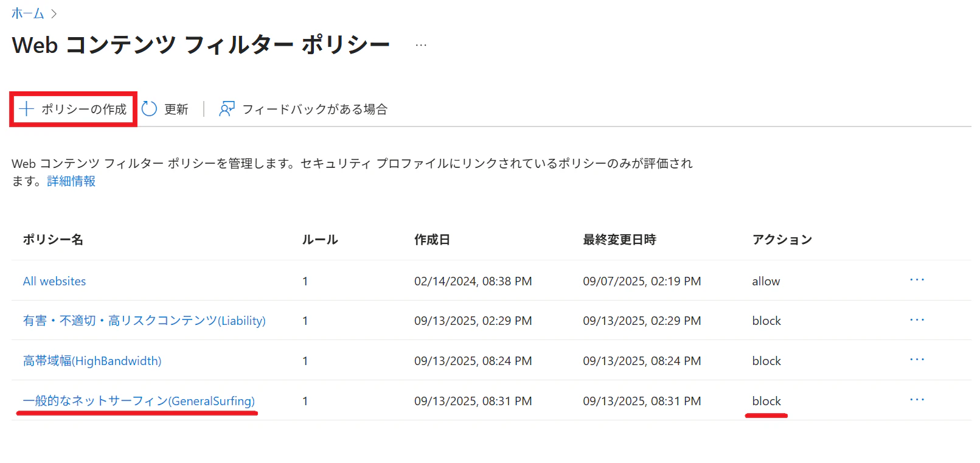Open the 高帯域幅(HighBandwidth) policy

(x=92, y=361)
